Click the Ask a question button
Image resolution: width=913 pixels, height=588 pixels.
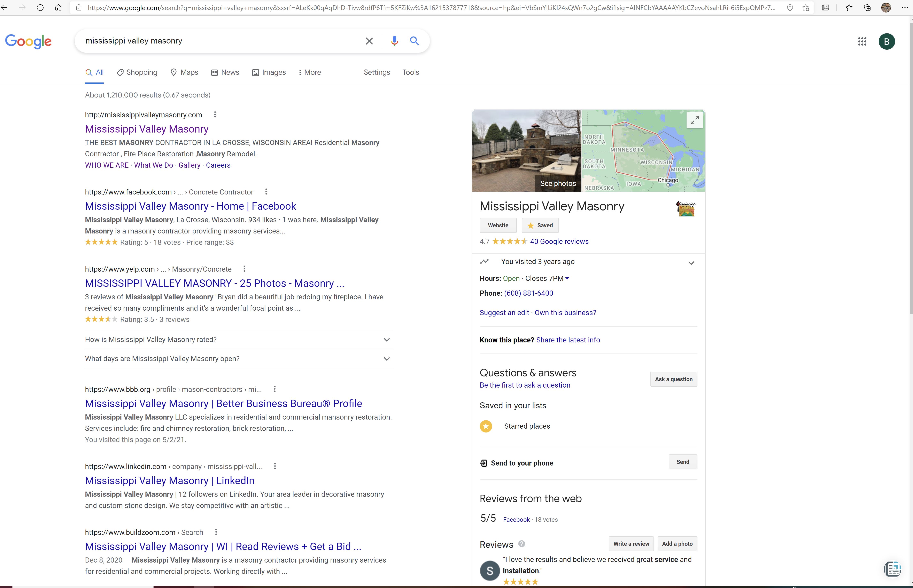tap(673, 379)
